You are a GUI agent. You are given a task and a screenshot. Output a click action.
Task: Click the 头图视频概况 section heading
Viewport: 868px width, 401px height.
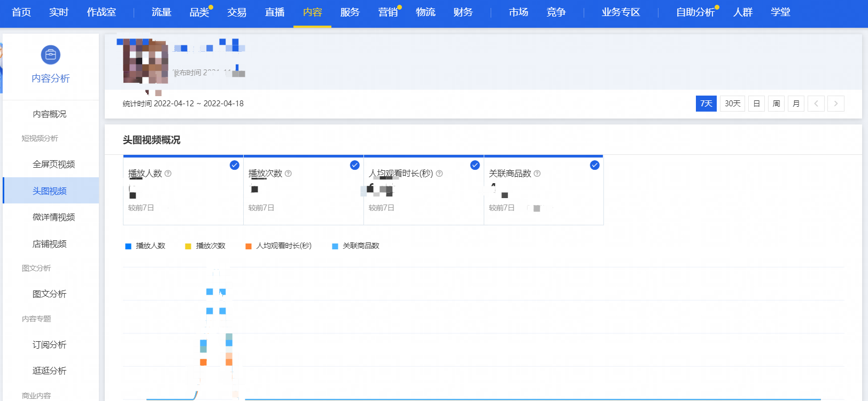pyautogui.click(x=151, y=140)
